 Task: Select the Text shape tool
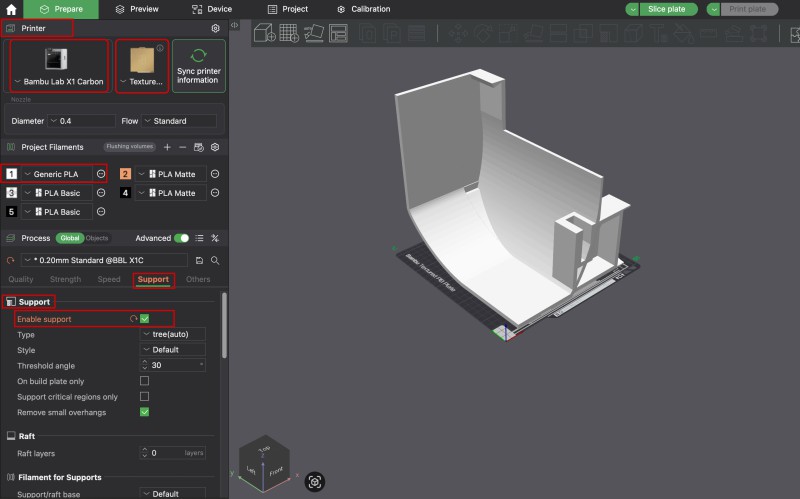tap(658, 34)
